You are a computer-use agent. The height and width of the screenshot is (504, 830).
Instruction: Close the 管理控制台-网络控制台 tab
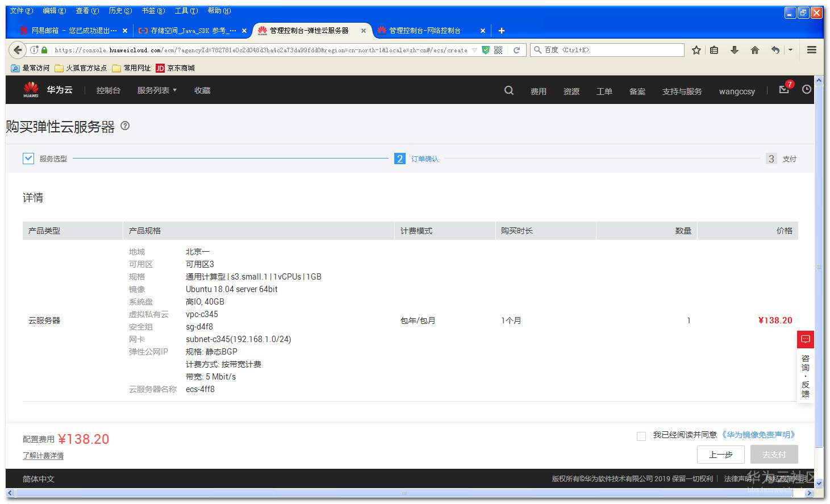tap(483, 31)
